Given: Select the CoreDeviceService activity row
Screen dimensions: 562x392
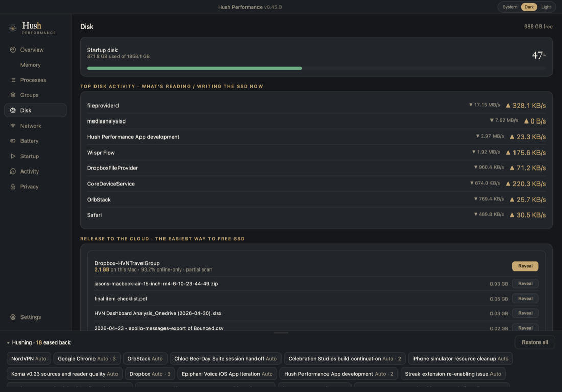Looking at the screenshot, I should tap(316, 184).
